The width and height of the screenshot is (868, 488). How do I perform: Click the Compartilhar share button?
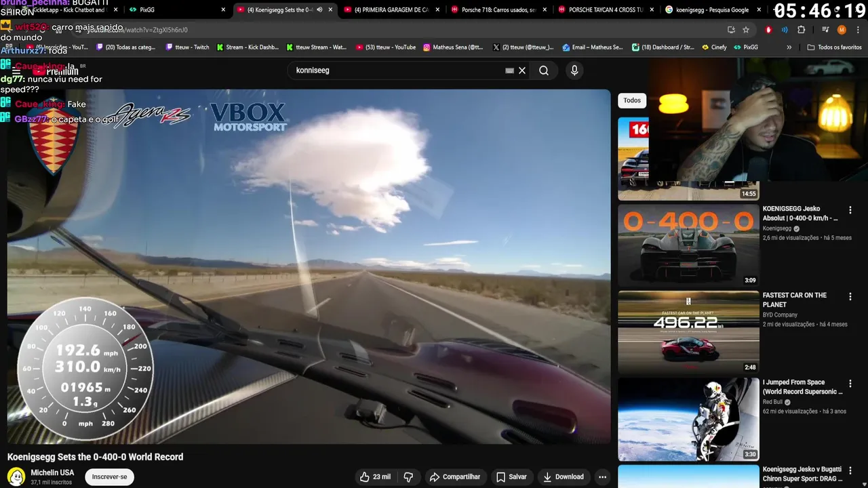455,476
